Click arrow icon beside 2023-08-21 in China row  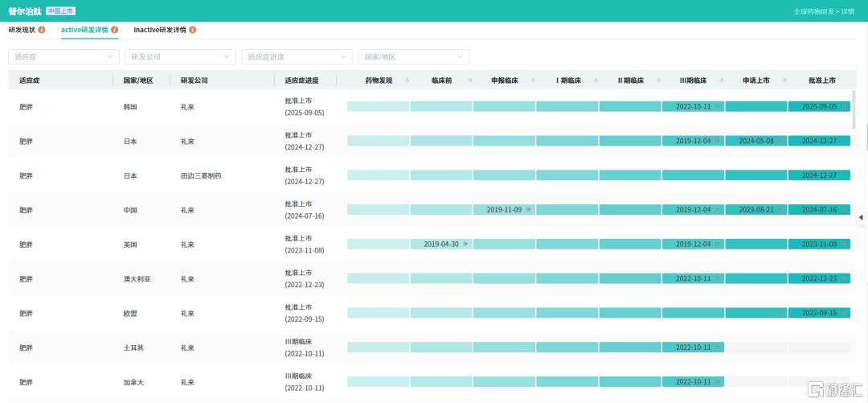point(781,210)
